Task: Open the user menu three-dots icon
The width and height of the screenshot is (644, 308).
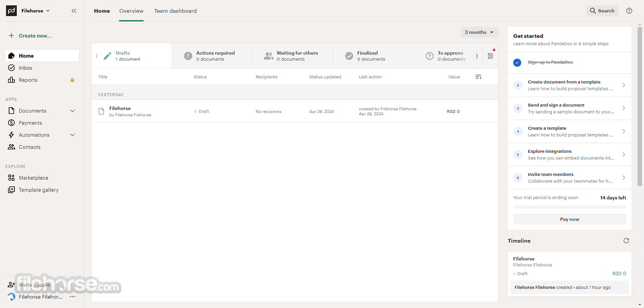Action: click(x=73, y=297)
